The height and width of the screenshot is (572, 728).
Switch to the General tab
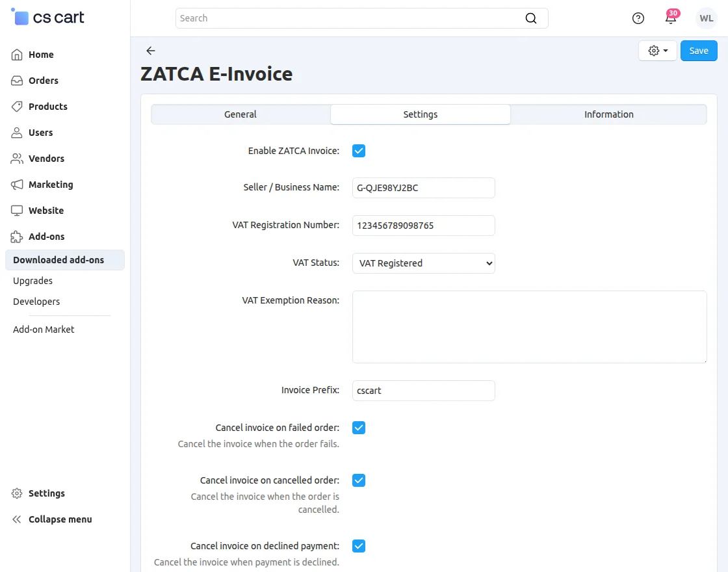click(240, 114)
